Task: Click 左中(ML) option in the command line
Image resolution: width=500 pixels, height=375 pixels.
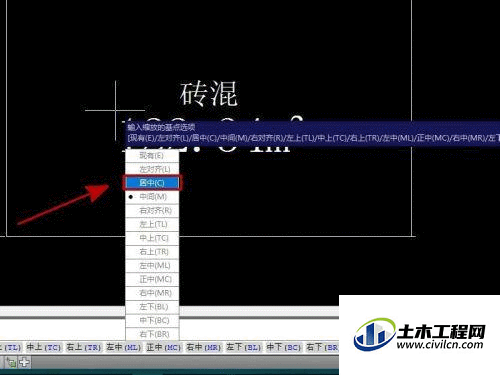Action: coord(124,347)
